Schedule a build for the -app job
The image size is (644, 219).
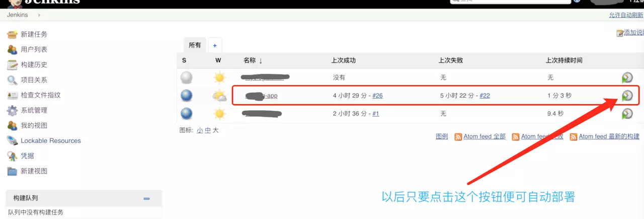627,96
